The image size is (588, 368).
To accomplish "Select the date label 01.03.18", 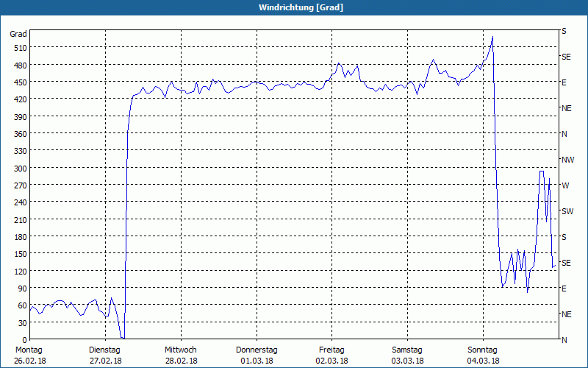I will coord(257,361).
